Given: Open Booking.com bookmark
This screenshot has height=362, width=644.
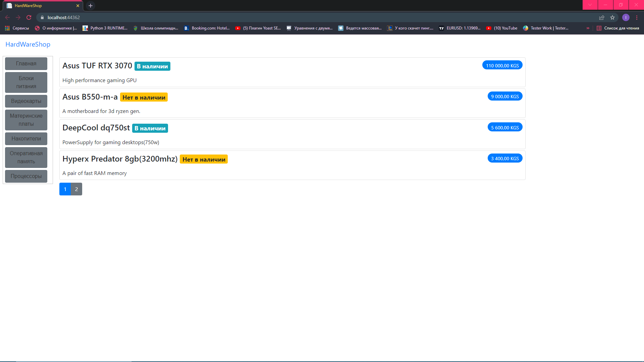Looking at the screenshot, I should coord(207,28).
